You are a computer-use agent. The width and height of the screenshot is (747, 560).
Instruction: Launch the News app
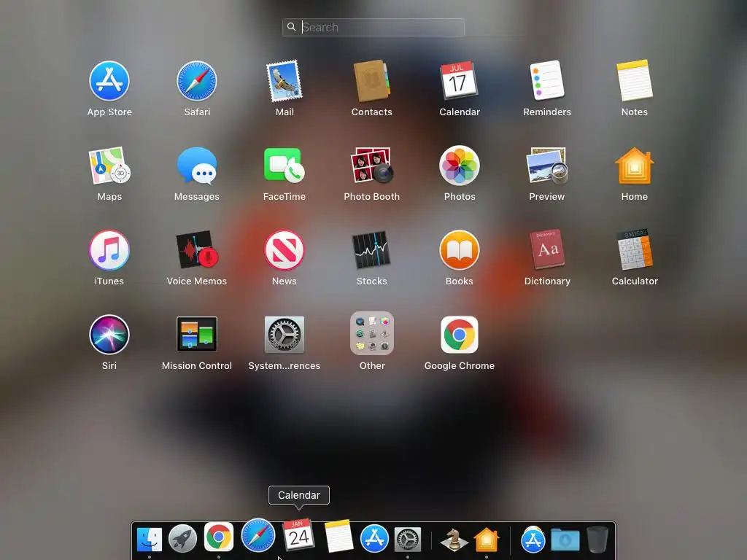[285, 250]
